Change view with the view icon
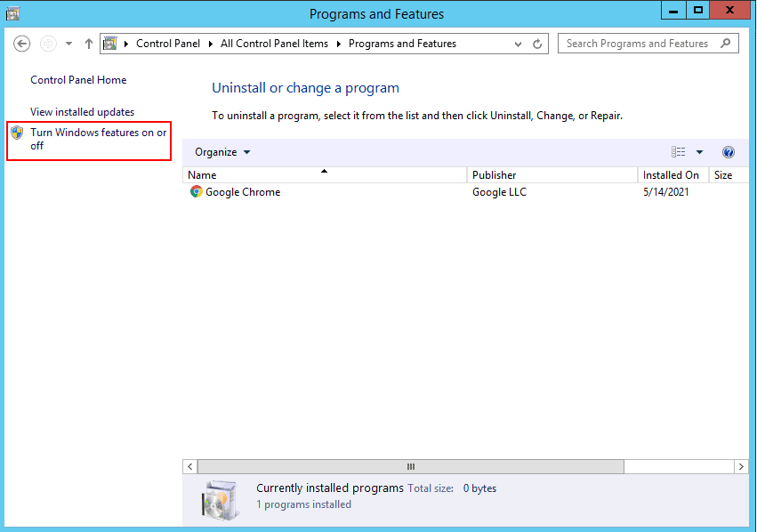This screenshot has width=757, height=532. 679,152
